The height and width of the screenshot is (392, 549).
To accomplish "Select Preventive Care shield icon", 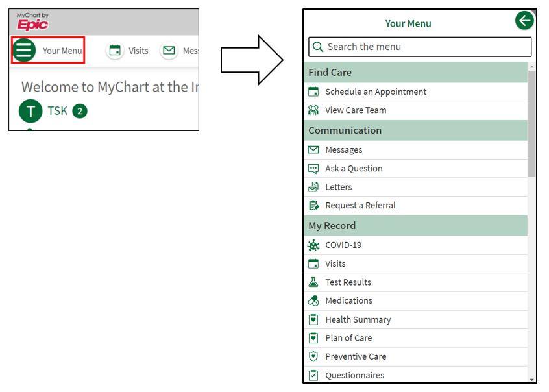I will [313, 356].
